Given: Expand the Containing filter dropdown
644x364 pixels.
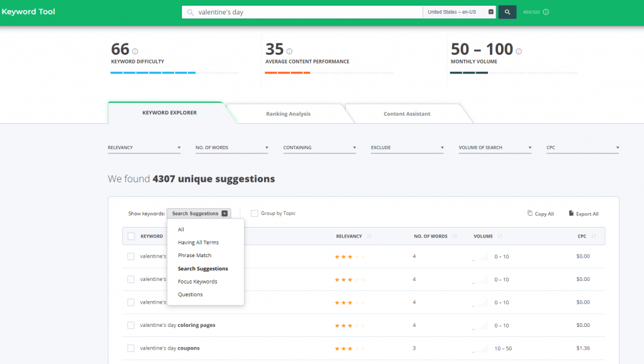Looking at the screenshot, I should pyautogui.click(x=319, y=148).
